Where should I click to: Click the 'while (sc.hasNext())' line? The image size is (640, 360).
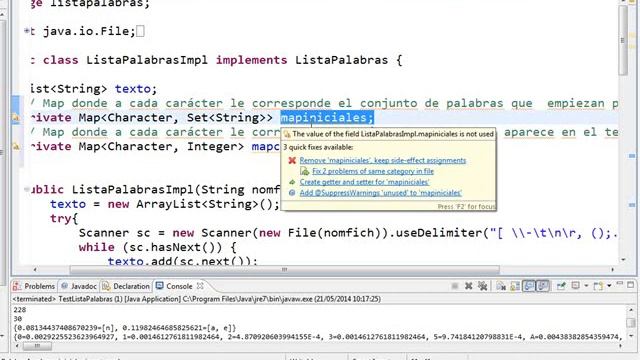(x=157, y=247)
